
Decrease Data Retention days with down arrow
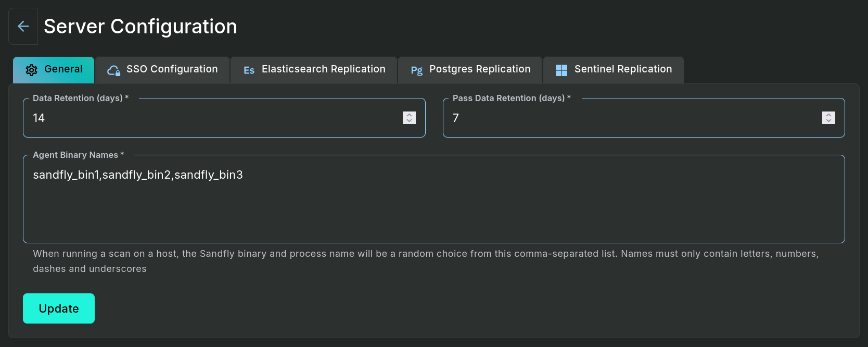(x=409, y=121)
